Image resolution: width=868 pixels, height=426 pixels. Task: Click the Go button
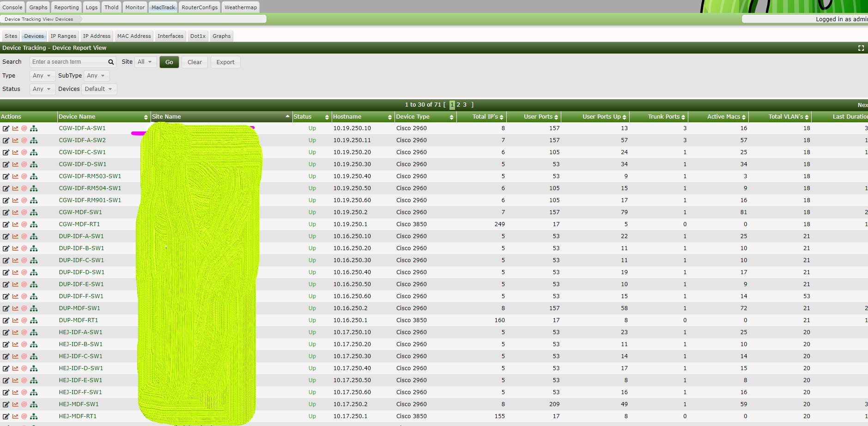[x=169, y=62]
